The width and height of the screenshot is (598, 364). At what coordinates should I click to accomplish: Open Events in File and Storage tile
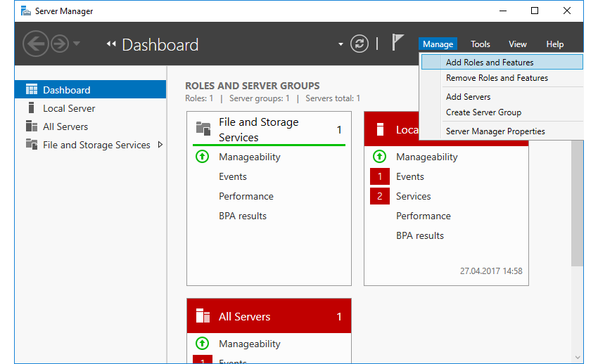pos(233,176)
